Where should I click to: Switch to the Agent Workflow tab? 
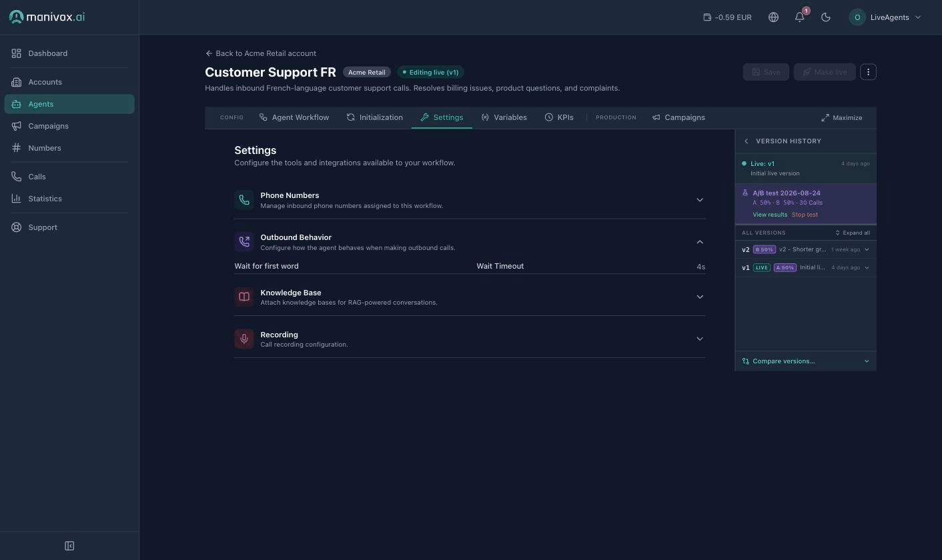(294, 117)
